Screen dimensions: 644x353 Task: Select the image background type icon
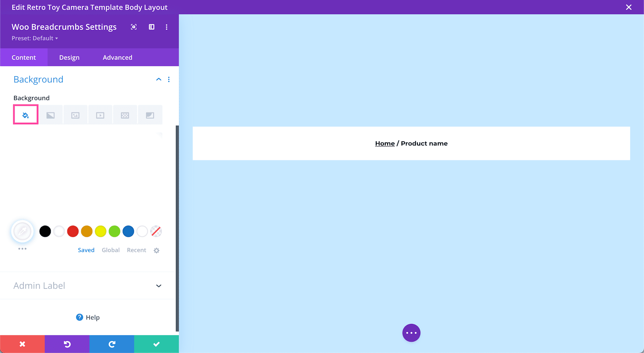click(75, 114)
